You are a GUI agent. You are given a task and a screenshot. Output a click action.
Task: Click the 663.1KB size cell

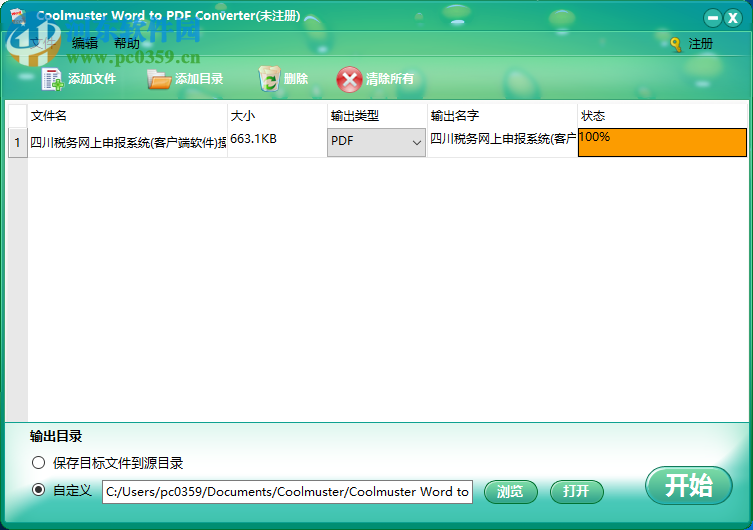(x=277, y=143)
